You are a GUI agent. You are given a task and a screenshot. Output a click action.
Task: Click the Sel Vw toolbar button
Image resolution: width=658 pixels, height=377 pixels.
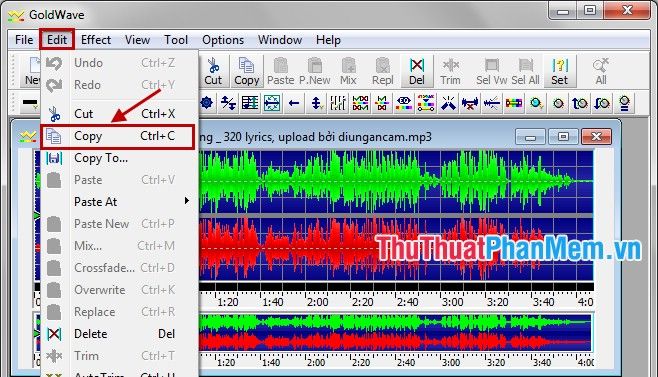491,71
